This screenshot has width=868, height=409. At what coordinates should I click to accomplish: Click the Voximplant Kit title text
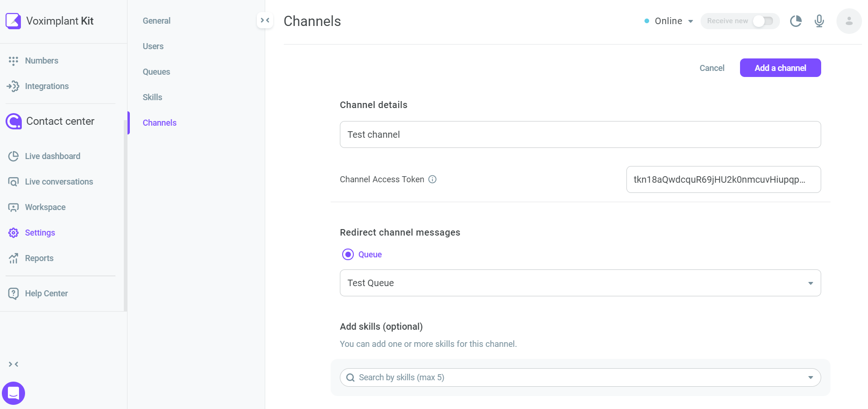(x=60, y=21)
